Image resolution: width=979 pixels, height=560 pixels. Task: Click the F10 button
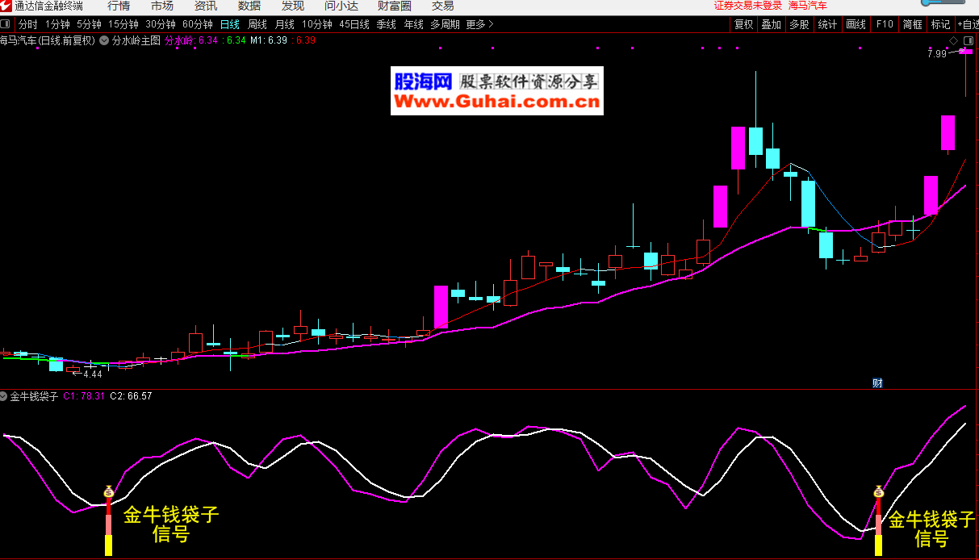885,24
